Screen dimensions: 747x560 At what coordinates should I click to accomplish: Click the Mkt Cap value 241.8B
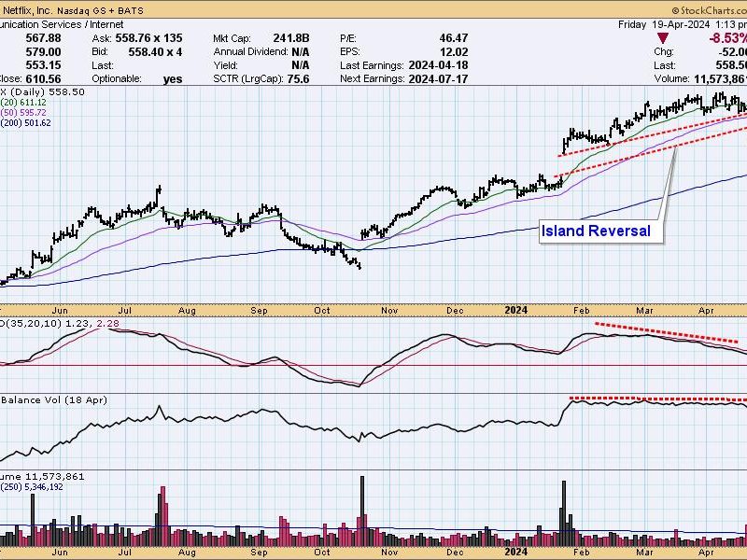[x=291, y=38]
